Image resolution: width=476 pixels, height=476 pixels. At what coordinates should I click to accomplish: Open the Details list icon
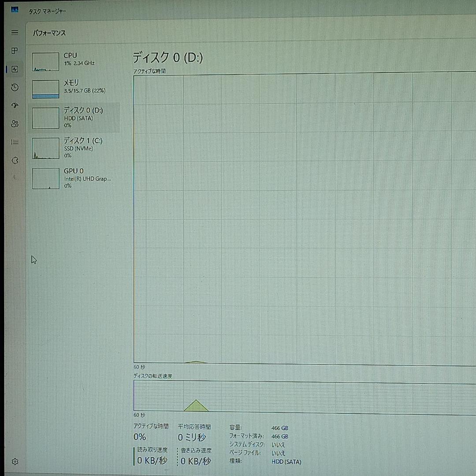point(15,142)
